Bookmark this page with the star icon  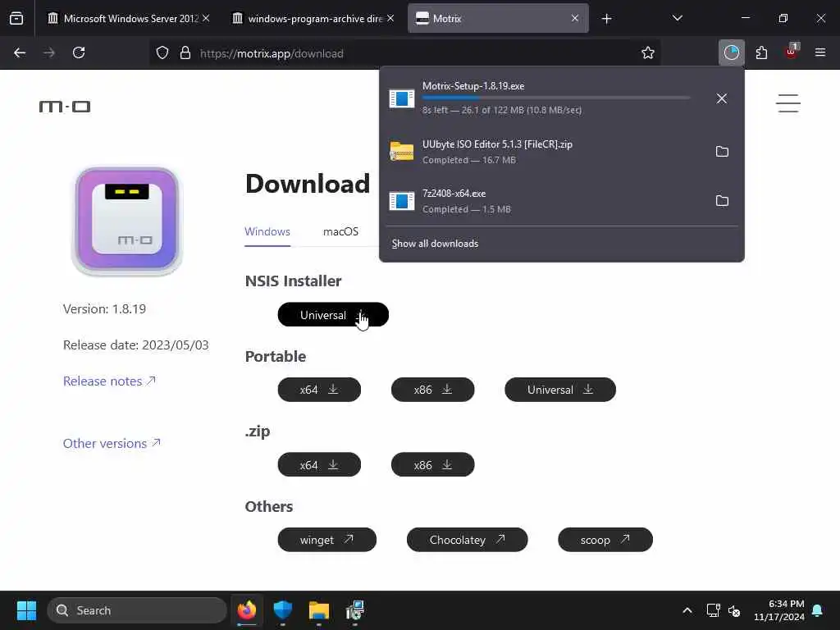tap(648, 52)
